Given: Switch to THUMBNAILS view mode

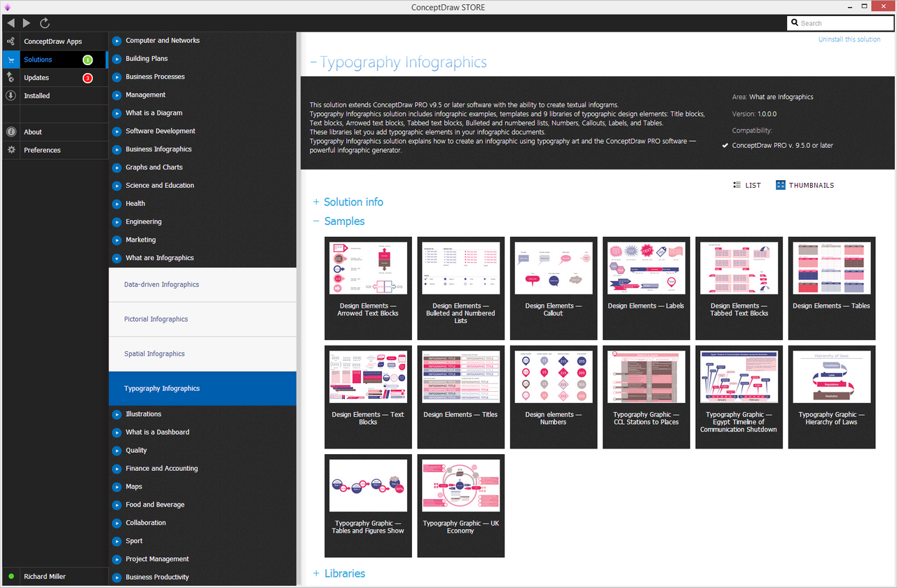Looking at the screenshot, I should [x=805, y=185].
